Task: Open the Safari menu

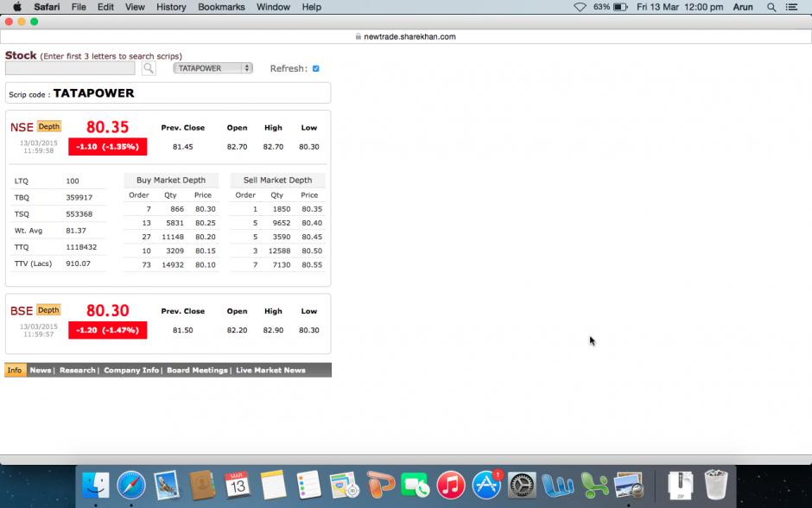Action: pyautogui.click(x=47, y=7)
